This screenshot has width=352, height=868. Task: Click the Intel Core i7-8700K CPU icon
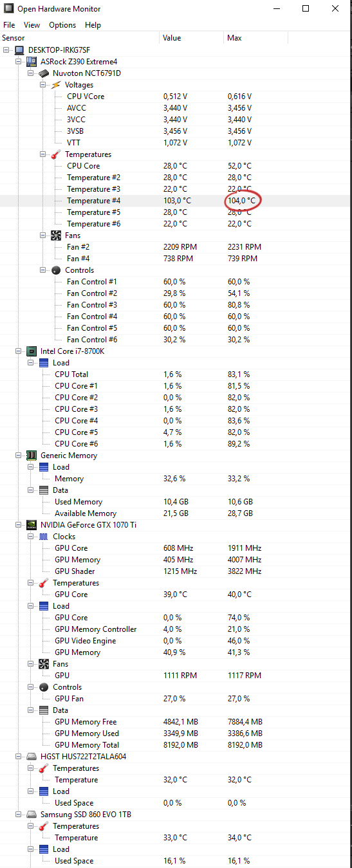coord(32,351)
